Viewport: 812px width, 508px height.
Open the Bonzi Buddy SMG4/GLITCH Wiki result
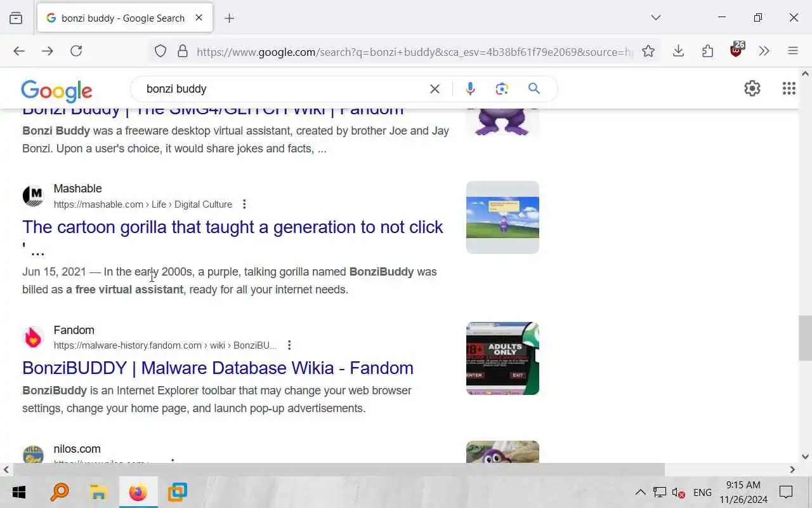pos(213,112)
